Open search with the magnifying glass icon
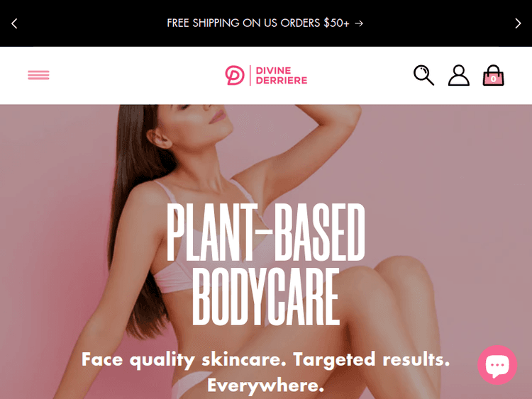532x399 pixels. click(x=423, y=75)
